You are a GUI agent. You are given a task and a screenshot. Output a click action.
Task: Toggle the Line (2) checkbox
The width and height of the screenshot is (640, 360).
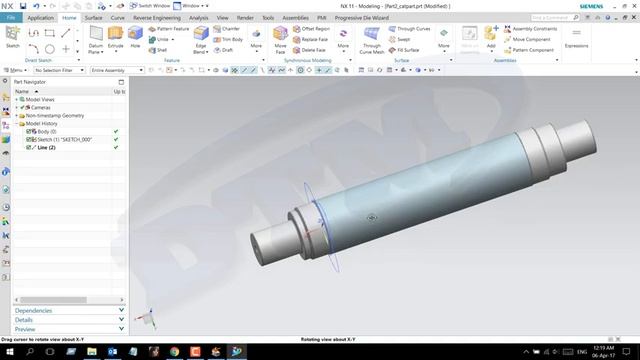point(28,148)
